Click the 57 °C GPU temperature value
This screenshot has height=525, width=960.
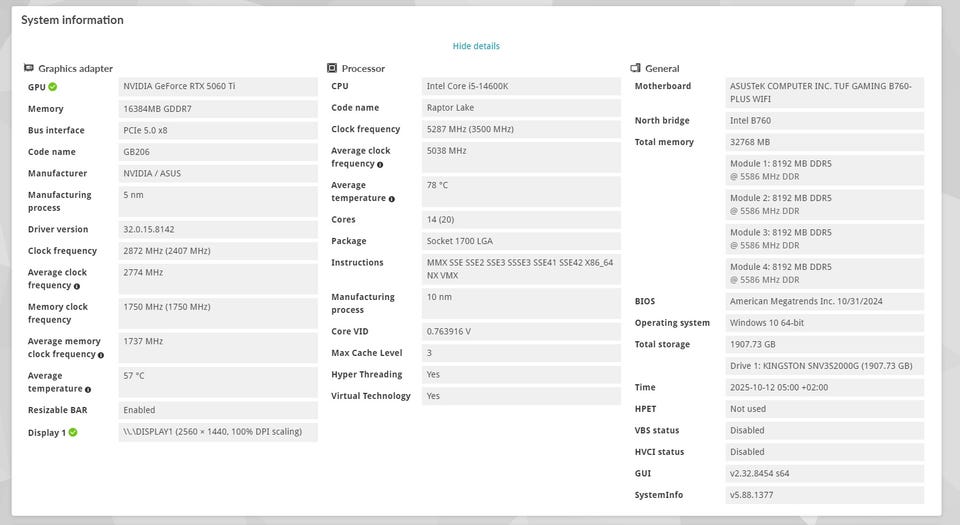218,382
